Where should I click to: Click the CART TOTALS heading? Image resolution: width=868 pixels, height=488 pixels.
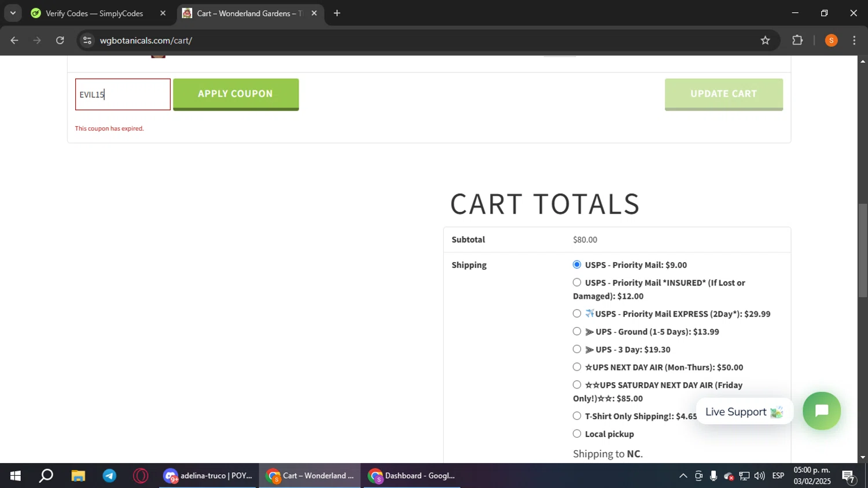545,204
